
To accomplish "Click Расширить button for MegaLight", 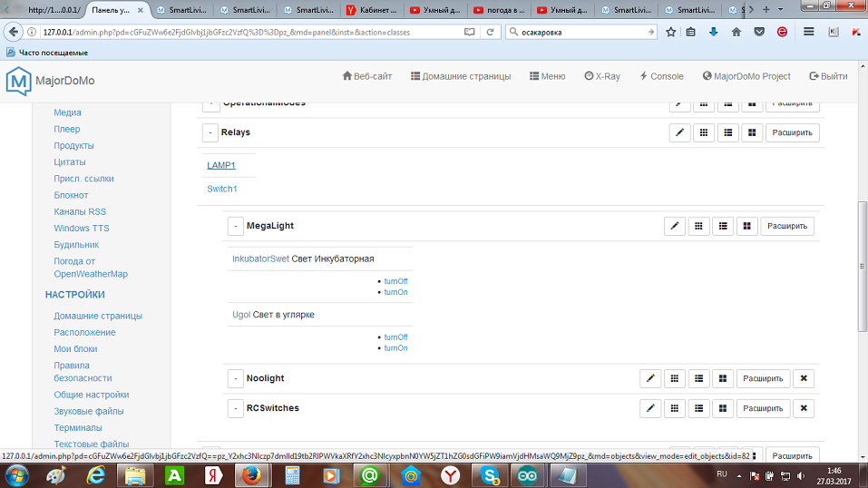I will 787,226.
